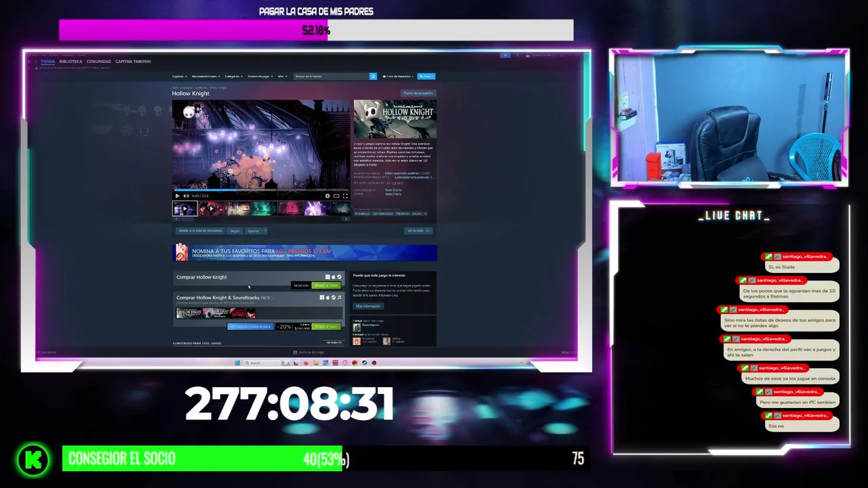
Task: Expand the Recomendaciones store dropdown
Action: [x=206, y=77]
